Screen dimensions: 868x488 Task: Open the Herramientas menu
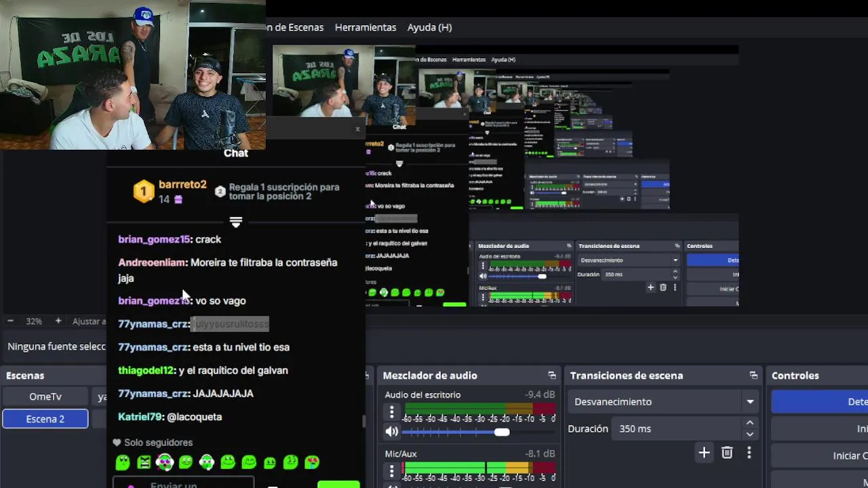(366, 27)
